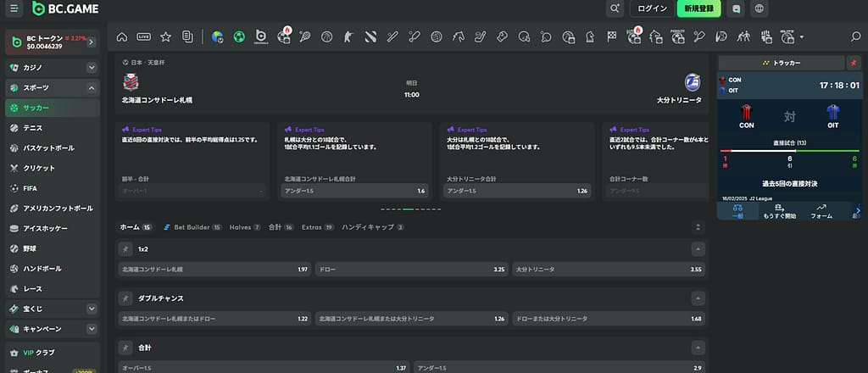Open the top bar search icon

point(615,8)
